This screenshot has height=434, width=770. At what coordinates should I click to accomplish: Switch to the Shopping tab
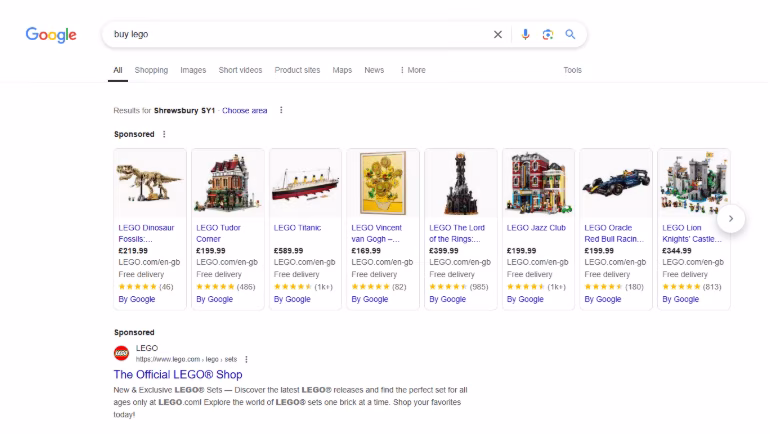[x=151, y=70]
